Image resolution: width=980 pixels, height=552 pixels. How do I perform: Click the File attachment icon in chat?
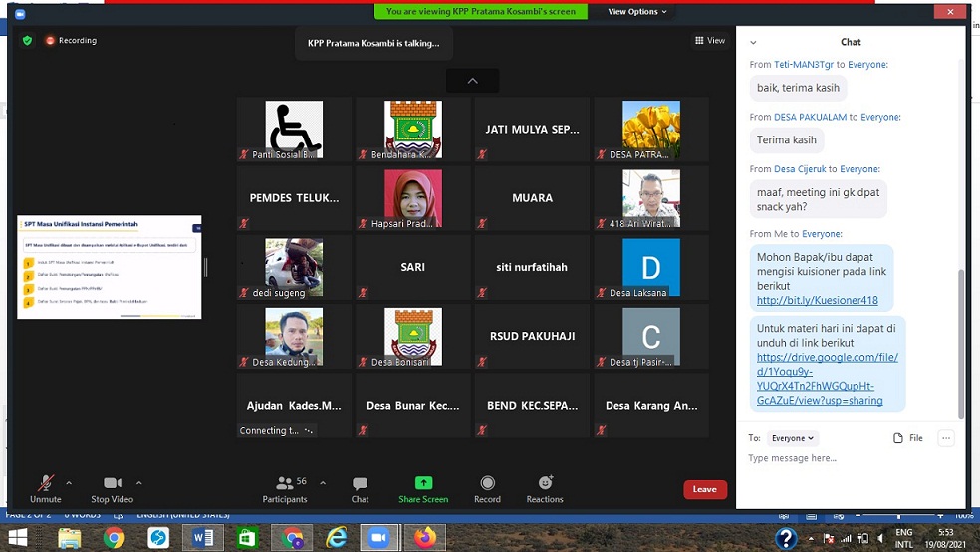click(907, 438)
